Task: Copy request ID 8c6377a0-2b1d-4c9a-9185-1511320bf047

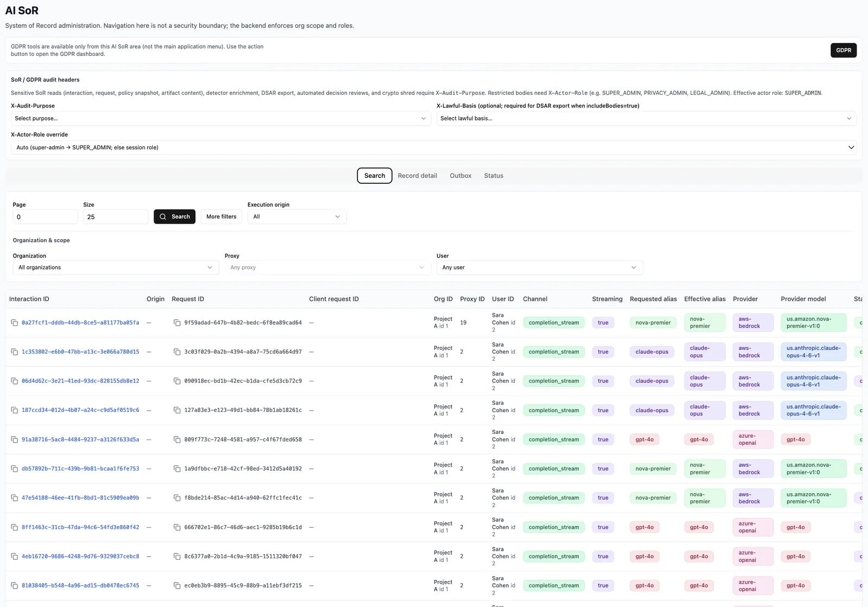Action: pos(177,557)
